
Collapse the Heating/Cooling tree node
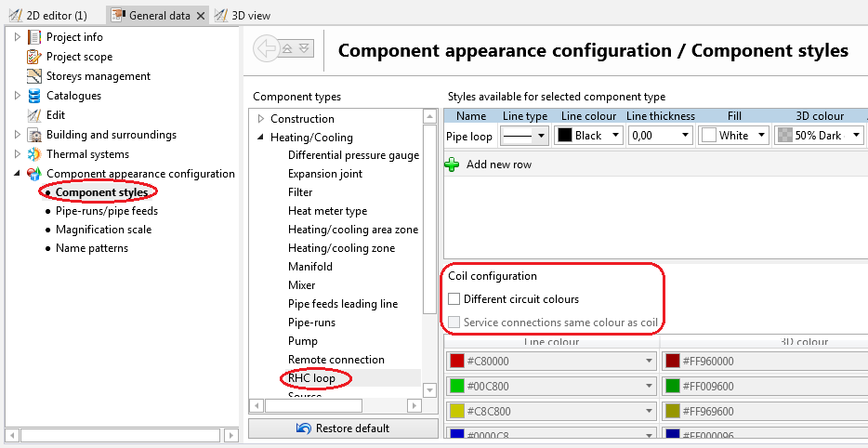(260, 138)
